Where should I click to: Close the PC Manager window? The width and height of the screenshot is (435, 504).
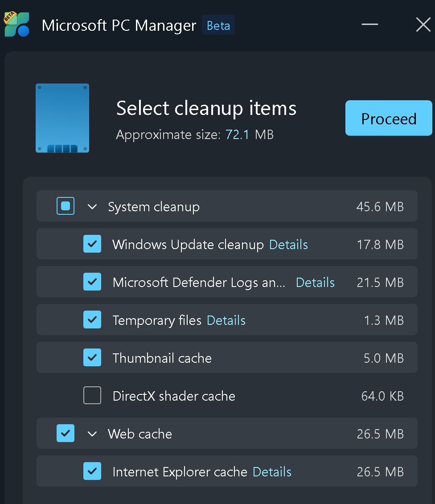click(x=423, y=25)
